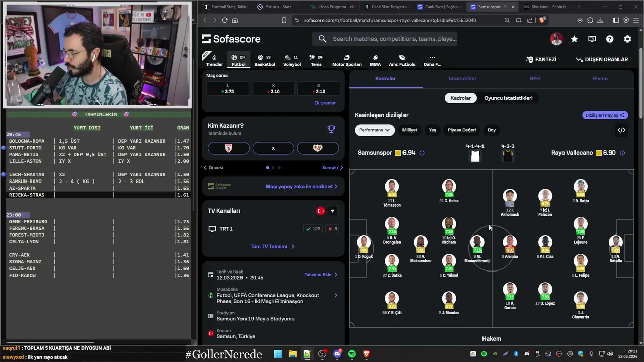644x362 pixels.
Task: Open Motor Sporları category
Action: pos(347,60)
